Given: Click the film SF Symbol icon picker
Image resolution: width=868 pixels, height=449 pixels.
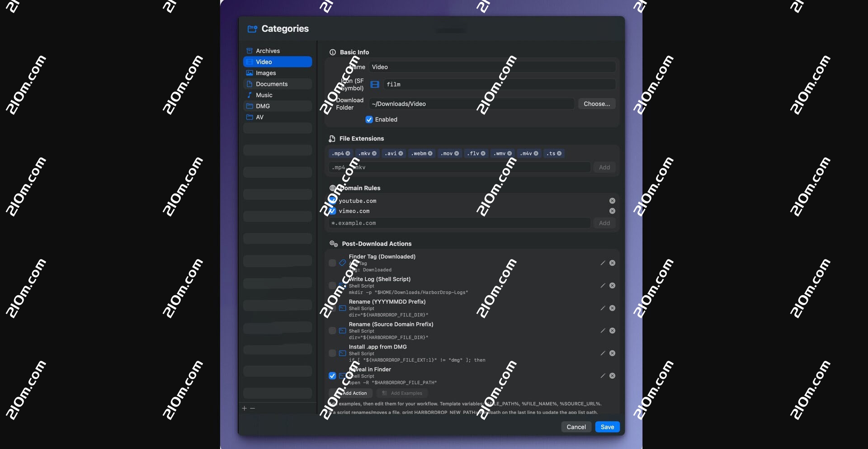Looking at the screenshot, I should point(374,84).
